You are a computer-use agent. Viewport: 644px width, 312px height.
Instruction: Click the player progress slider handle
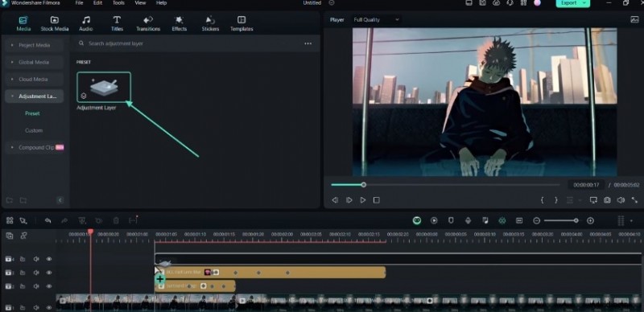[364, 185]
